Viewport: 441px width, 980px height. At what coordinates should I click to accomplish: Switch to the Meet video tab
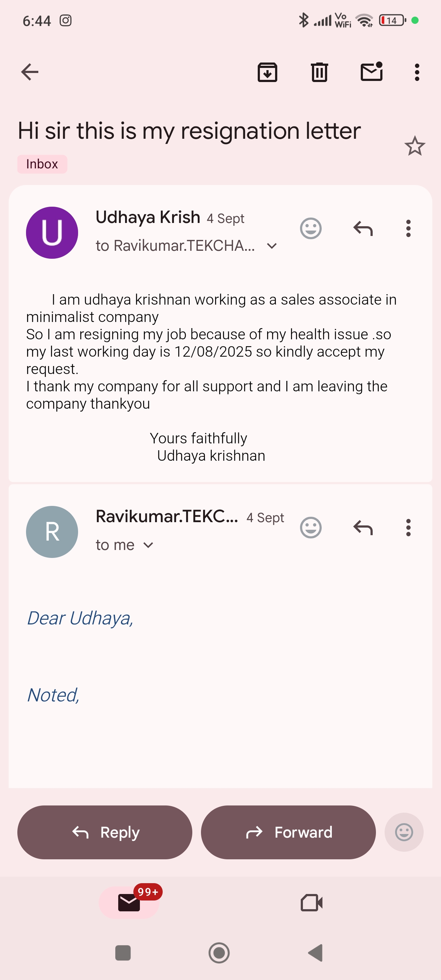pos(312,902)
